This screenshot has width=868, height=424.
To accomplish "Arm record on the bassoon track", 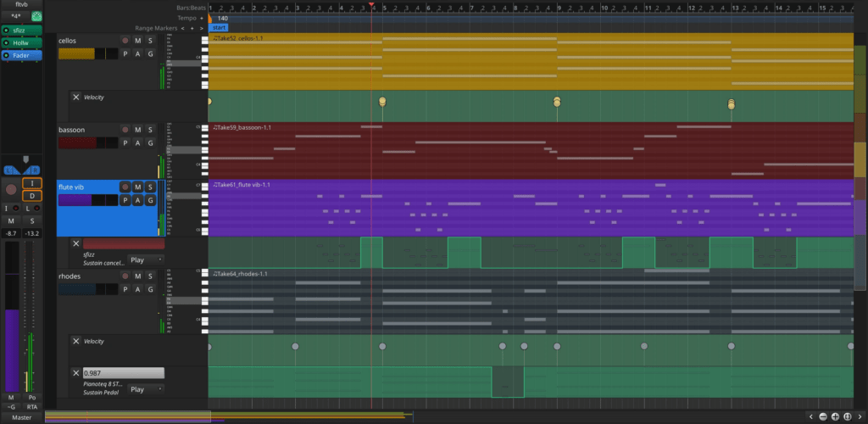I will pyautogui.click(x=125, y=130).
